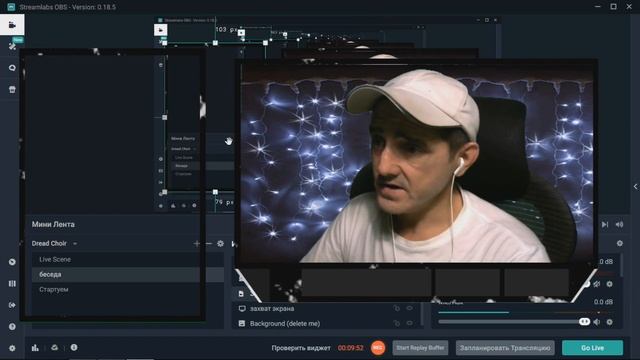Open Settings gear in sidebar bottom

pos(12,348)
